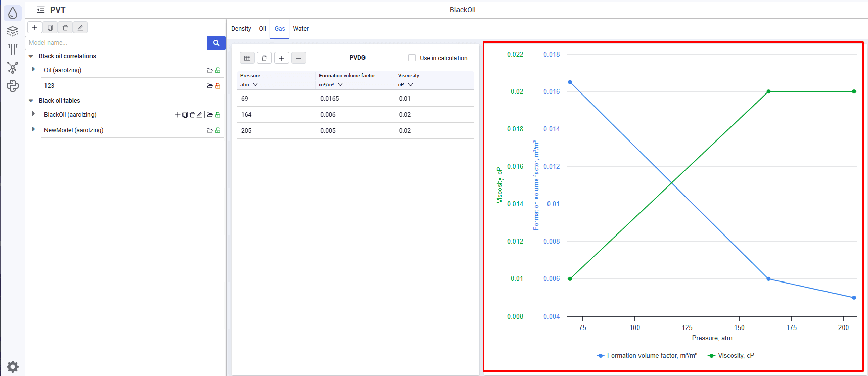Open the network nodes module in sidebar
Screen dimensions: 868x376
13,68
